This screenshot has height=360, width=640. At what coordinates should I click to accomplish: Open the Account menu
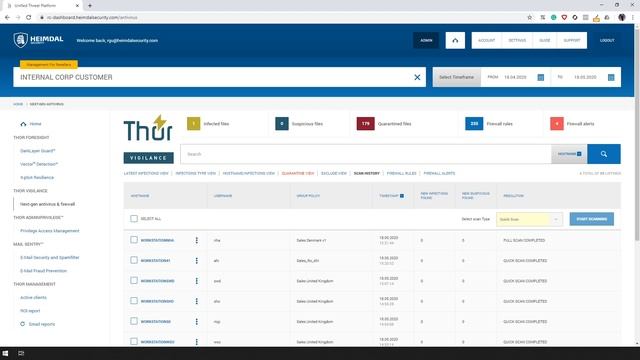click(487, 40)
